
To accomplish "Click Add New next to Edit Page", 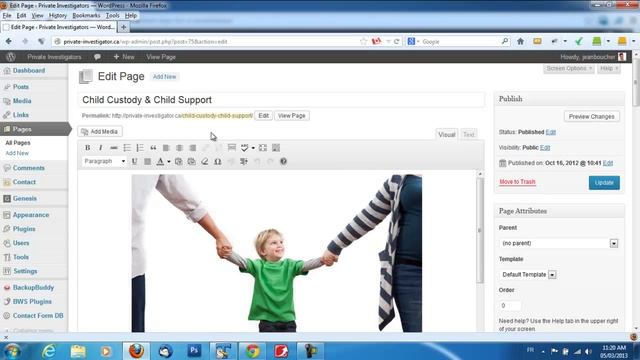I will 164,77.
